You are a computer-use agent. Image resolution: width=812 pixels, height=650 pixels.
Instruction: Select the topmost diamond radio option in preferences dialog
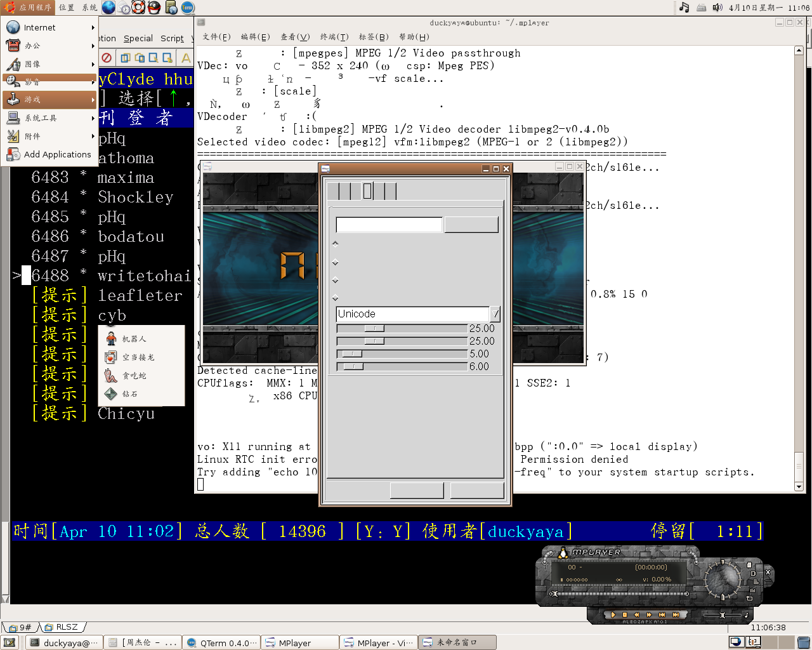tap(336, 243)
